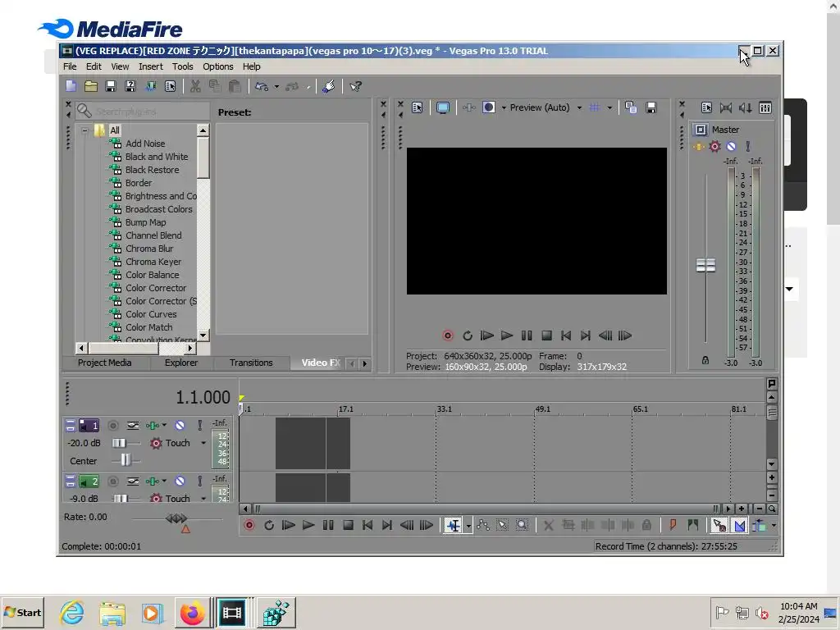Mute audio track 1
The image size is (840, 630).
[180, 426]
